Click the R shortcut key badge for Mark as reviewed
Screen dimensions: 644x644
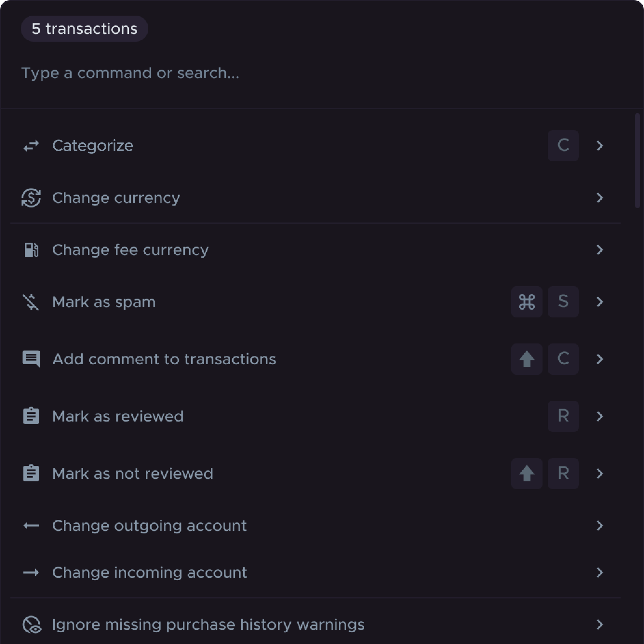[563, 416]
